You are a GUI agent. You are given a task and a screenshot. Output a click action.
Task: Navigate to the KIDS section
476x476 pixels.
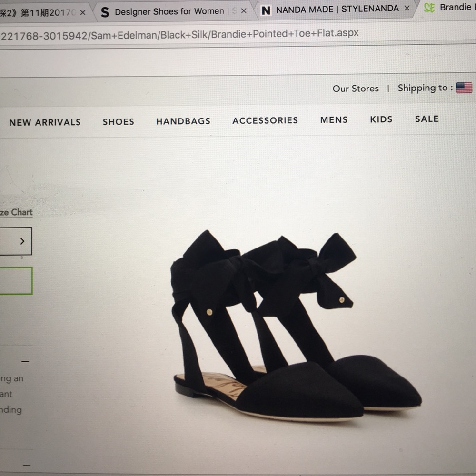click(381, 119)
